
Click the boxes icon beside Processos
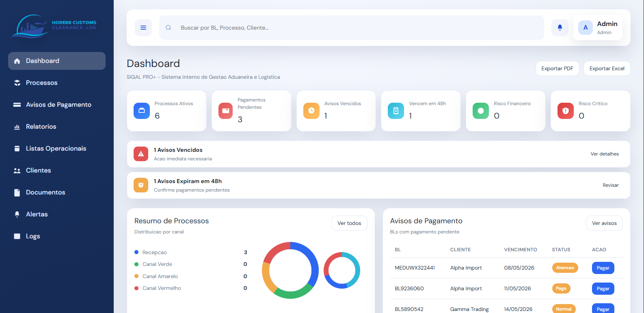click(17, 83)
